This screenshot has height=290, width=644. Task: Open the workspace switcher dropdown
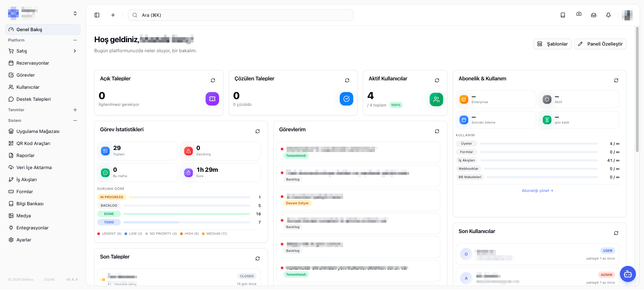tap(75, 13)
